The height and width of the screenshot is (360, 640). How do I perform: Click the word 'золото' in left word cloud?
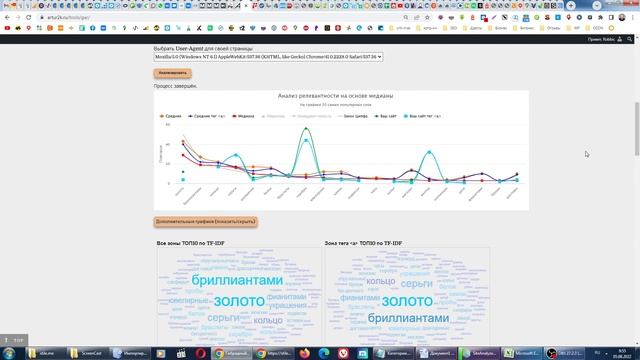pos(239,301)
